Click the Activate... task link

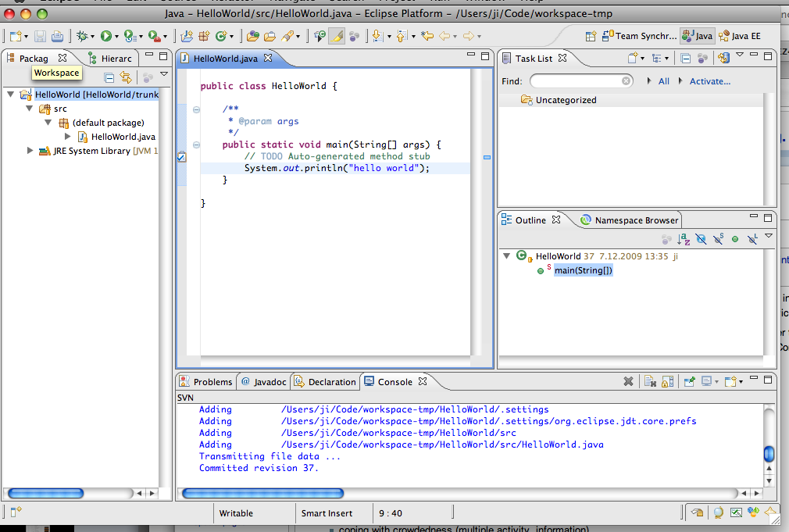click(709, 81)
